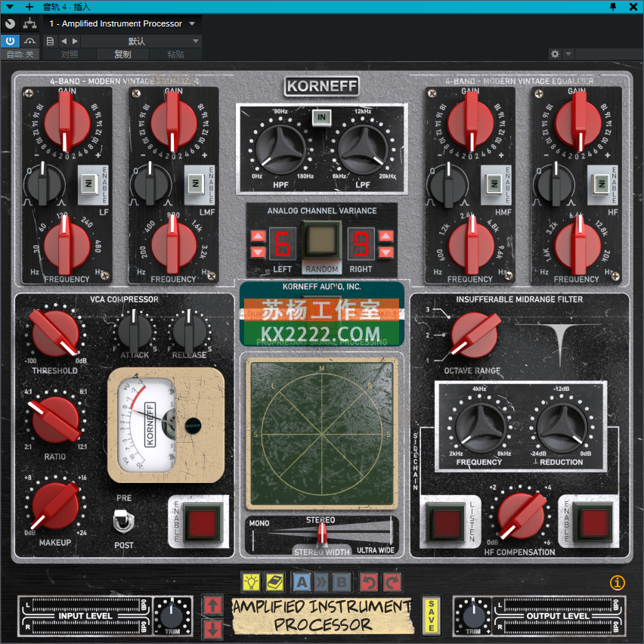This screenshot has width=644, height=644.
Task: Click the HPF filter knob
Action: click(280, 148)
